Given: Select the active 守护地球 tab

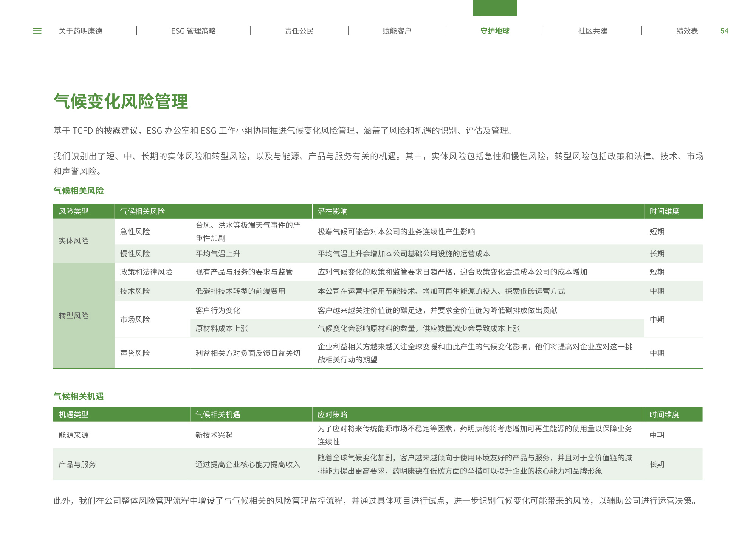Looking at the screenshot, I should (494, 31).
